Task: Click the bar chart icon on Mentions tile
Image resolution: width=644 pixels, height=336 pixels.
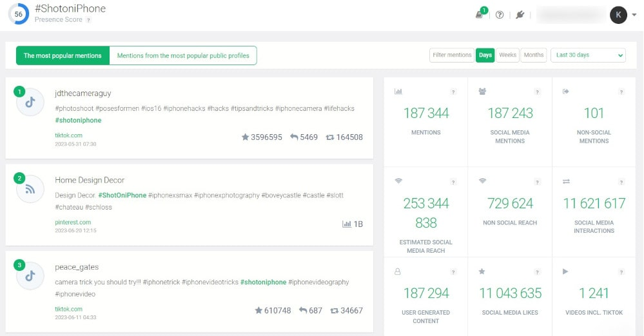Action: (398, 91)
